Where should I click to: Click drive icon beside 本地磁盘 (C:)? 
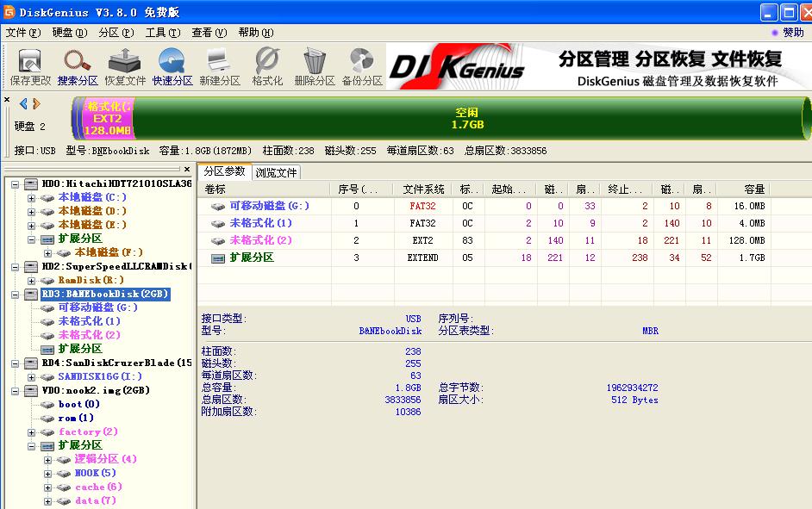pyautogui.click(x=47, y=197)
